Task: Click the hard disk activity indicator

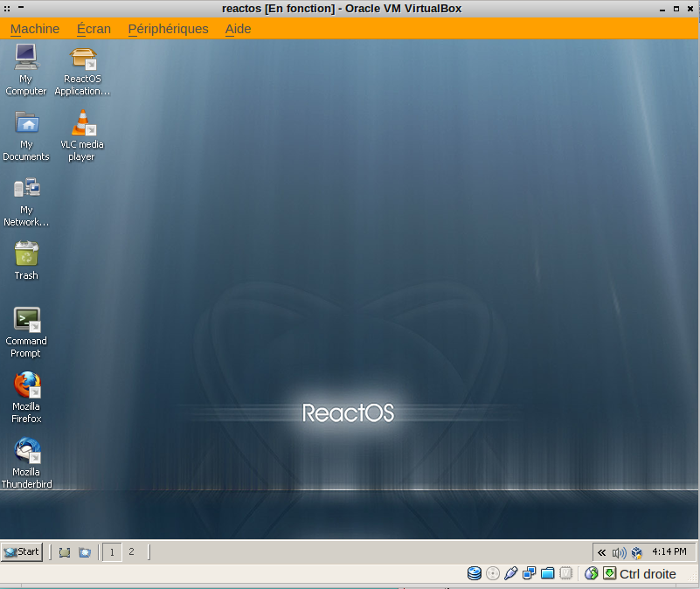Action: [475, 573]
